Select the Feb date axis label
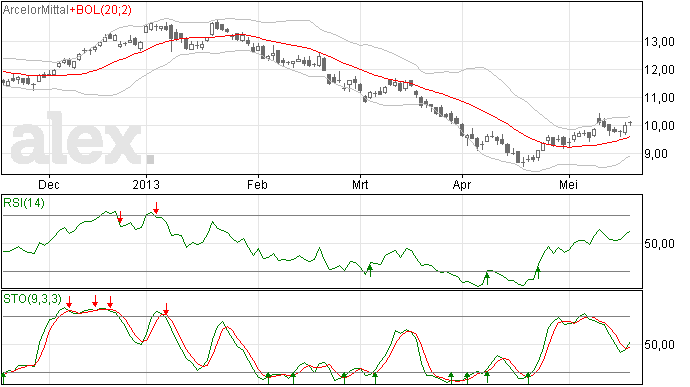 pyautogui.click(x=257, y=184)
